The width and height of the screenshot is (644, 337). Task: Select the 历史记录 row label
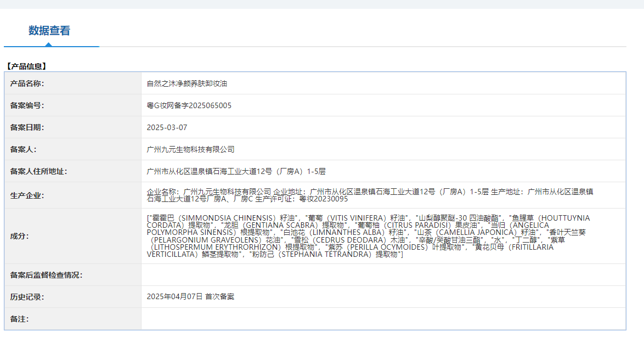click(x=27, y=296)
